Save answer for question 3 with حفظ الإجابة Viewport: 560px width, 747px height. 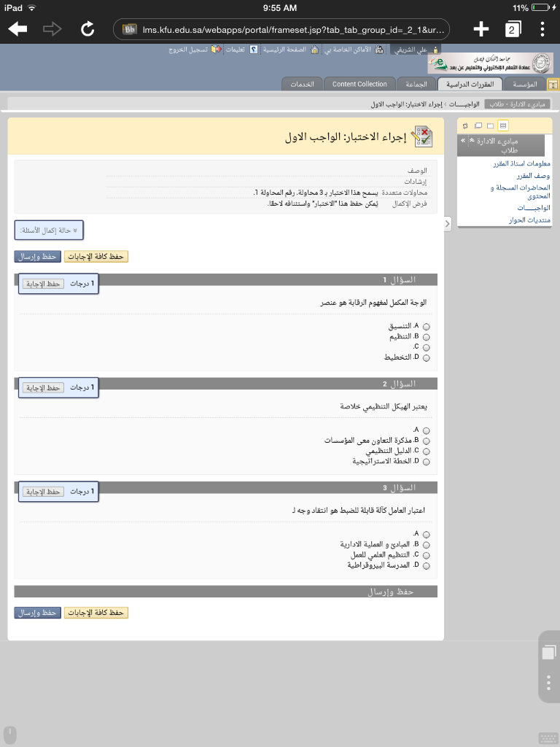tap(43, 492)
